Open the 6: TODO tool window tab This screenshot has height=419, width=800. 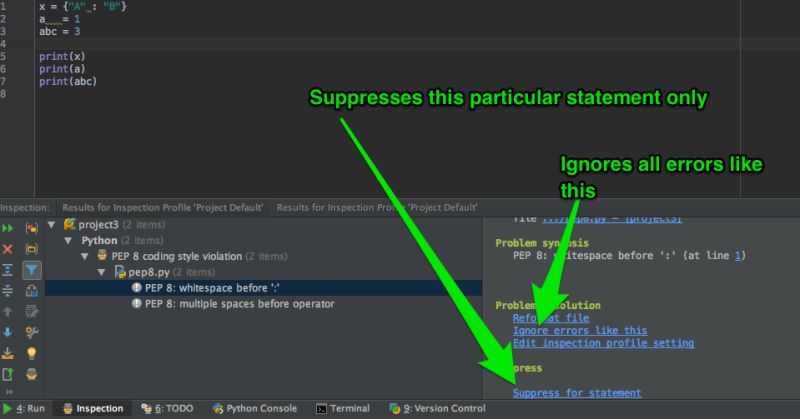coord(167,409)
